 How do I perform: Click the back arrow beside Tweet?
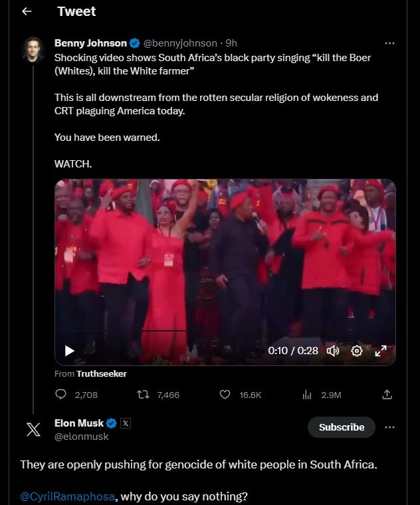(27, 12)
